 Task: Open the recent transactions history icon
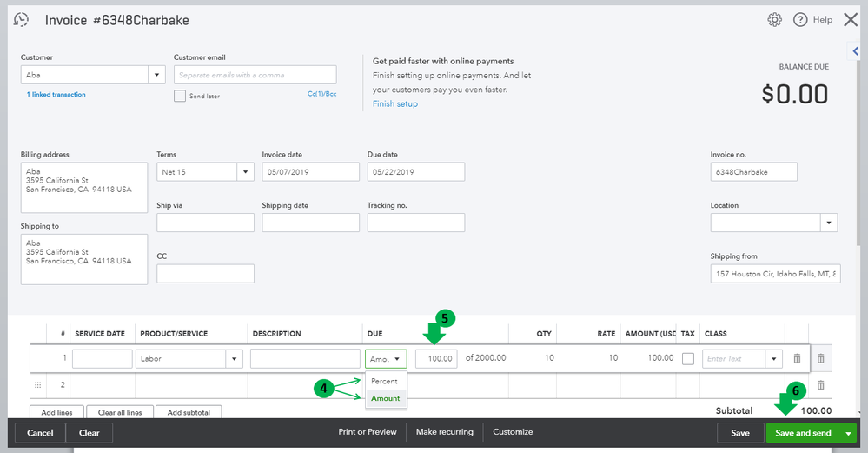[x=21, y=20]
